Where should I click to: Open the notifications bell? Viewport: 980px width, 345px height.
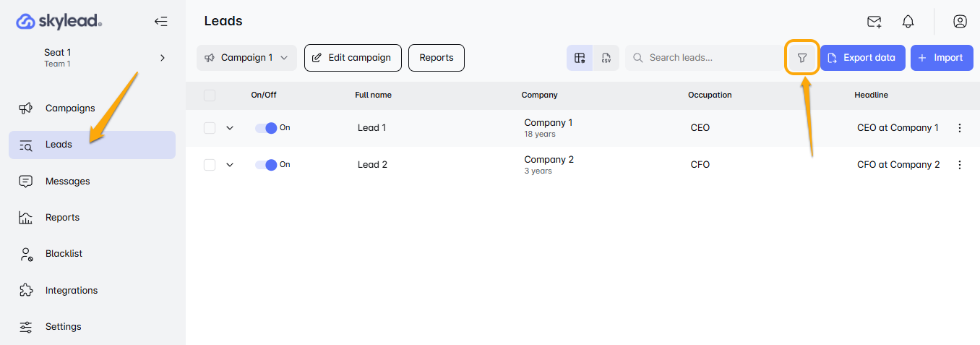(908, 22)
